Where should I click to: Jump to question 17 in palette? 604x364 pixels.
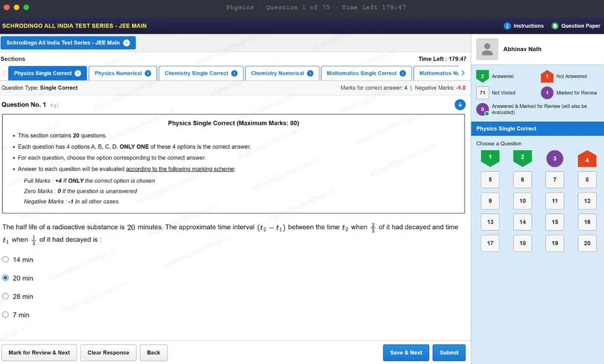pyautogui.click(x=490, y=243)
